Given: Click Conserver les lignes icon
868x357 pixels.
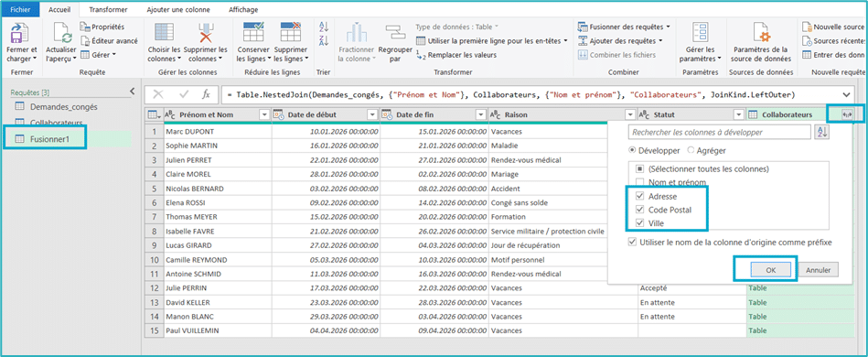Looking at the screenshot, I should coord(253,32).
